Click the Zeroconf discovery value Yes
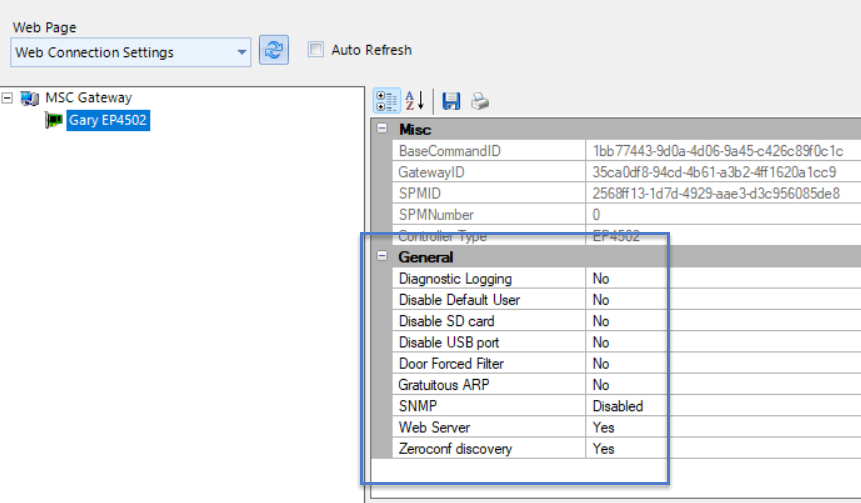This screenshot has width=861, height=503. [x=603, y=449]
